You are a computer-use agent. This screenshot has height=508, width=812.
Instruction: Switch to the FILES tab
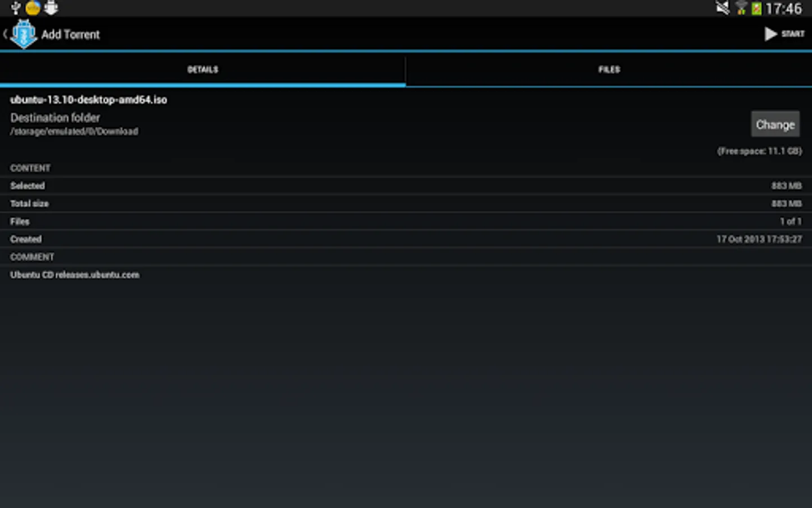pos(609,69)
